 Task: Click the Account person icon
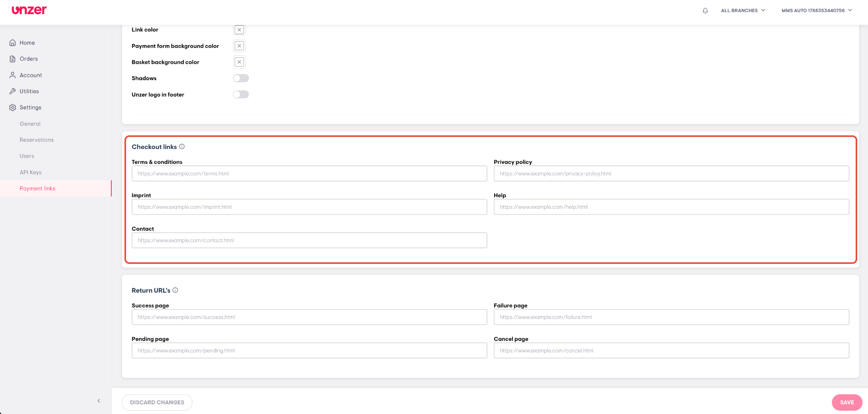tap(13, 75)
